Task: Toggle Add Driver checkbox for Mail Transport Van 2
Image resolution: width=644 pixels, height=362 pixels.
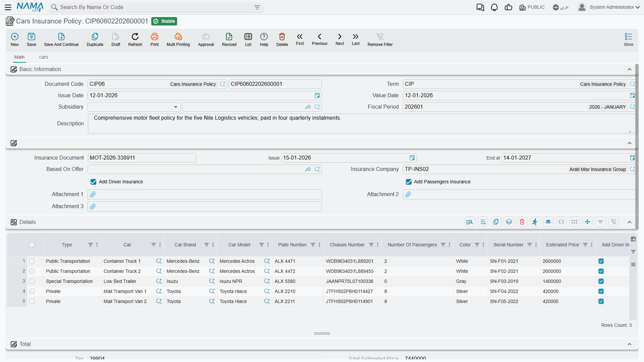Action: pyautogui.click(x=601, y=301)
